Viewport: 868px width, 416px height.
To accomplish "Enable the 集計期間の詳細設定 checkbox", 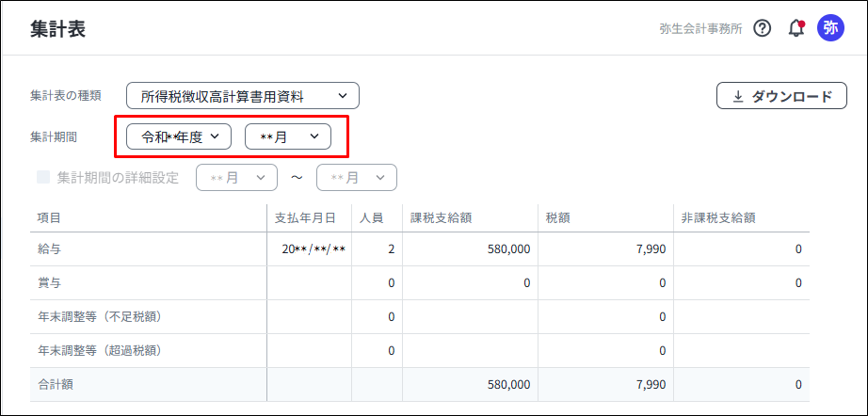I will [x=43, y=177].
